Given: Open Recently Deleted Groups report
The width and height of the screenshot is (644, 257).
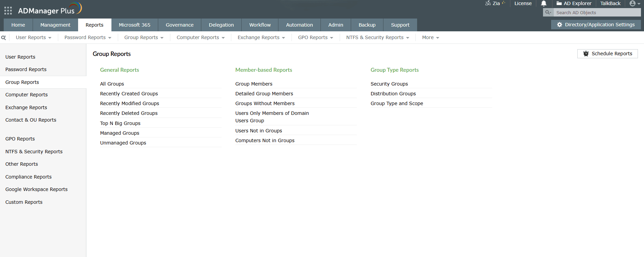Looking at the screenshot, I should coord(129,113).
